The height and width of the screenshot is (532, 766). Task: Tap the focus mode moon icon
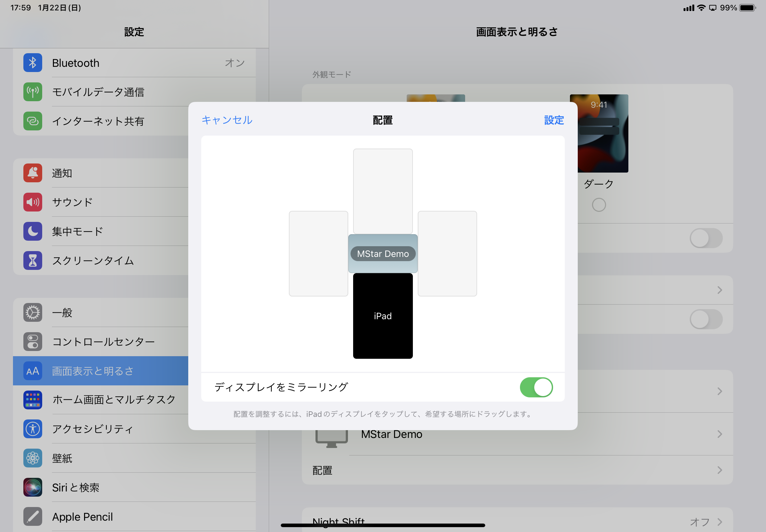tap(33, 231)
